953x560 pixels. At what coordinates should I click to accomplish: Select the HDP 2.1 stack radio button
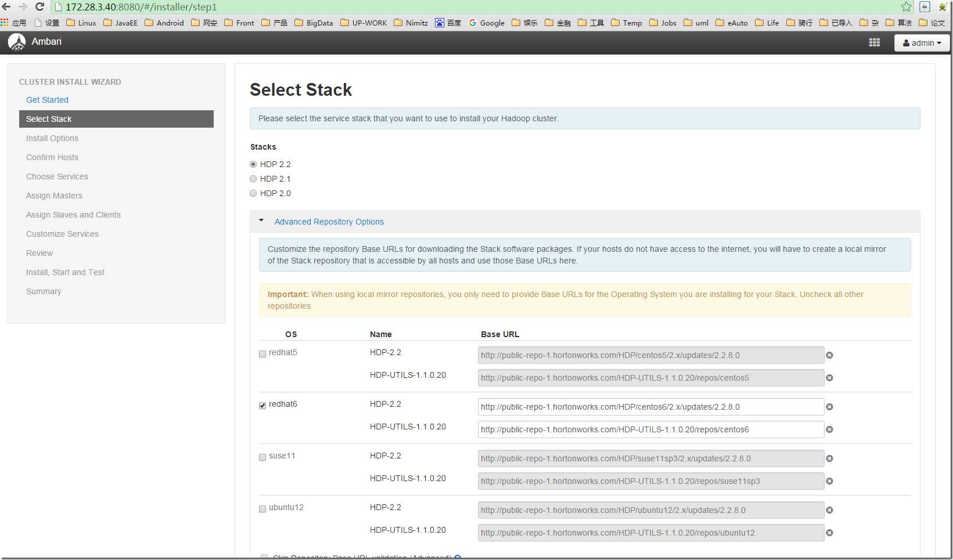[x=253, y=179]
